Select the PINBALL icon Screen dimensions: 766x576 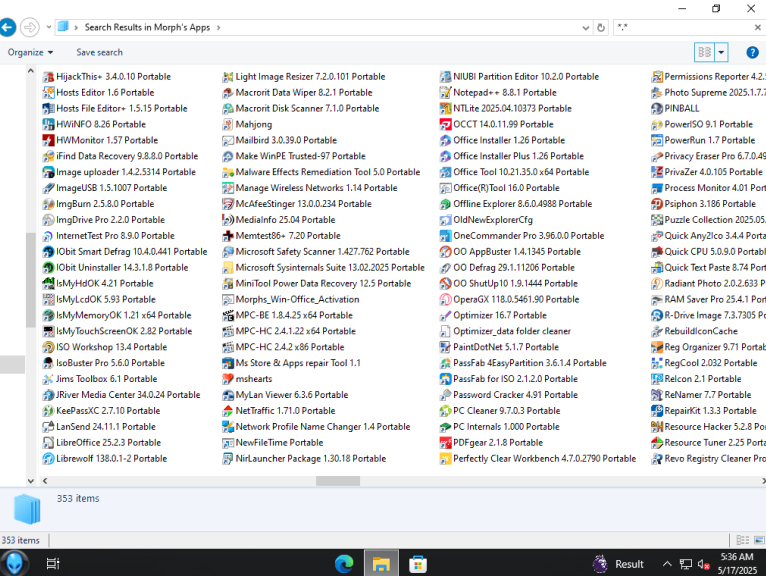tap(657, 108)
